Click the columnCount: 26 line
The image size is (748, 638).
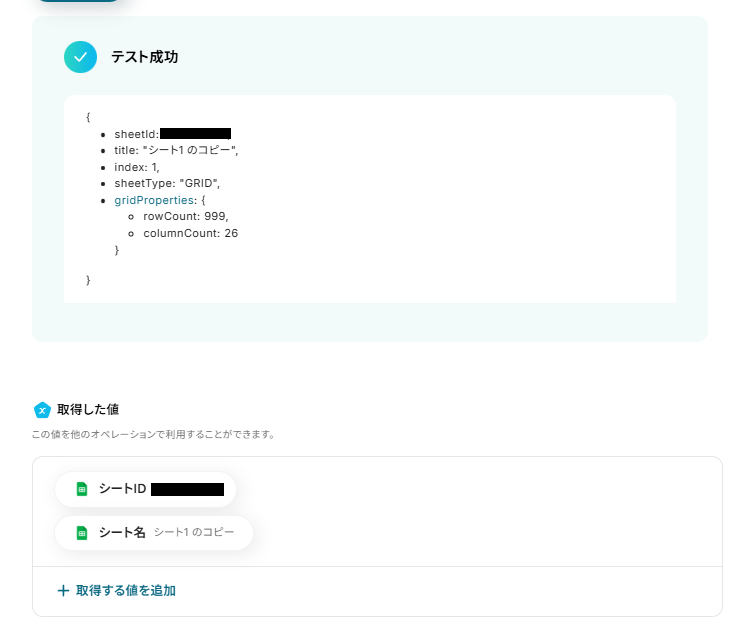pos(190,233)
